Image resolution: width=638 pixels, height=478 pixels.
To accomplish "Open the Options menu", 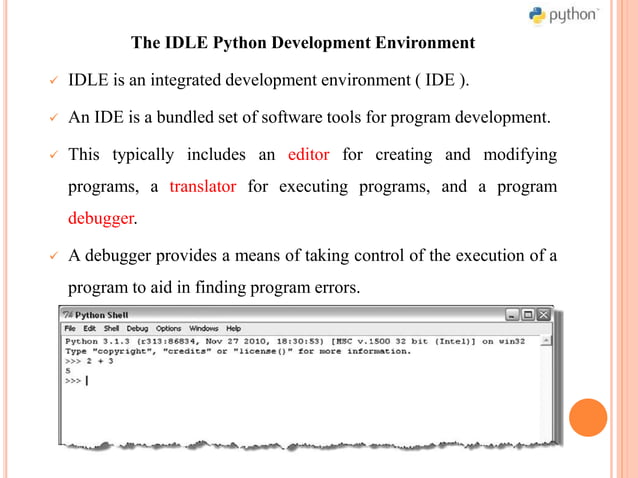I will coord(168,328).
